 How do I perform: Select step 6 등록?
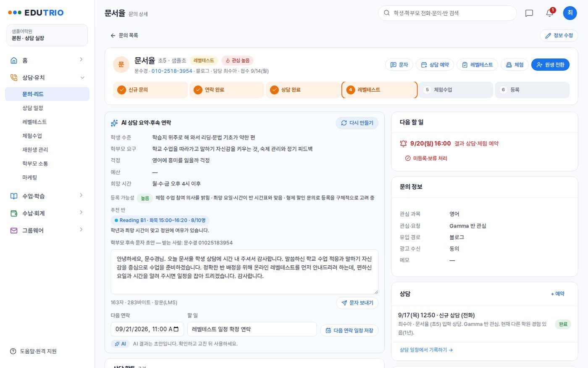(532, 90)
